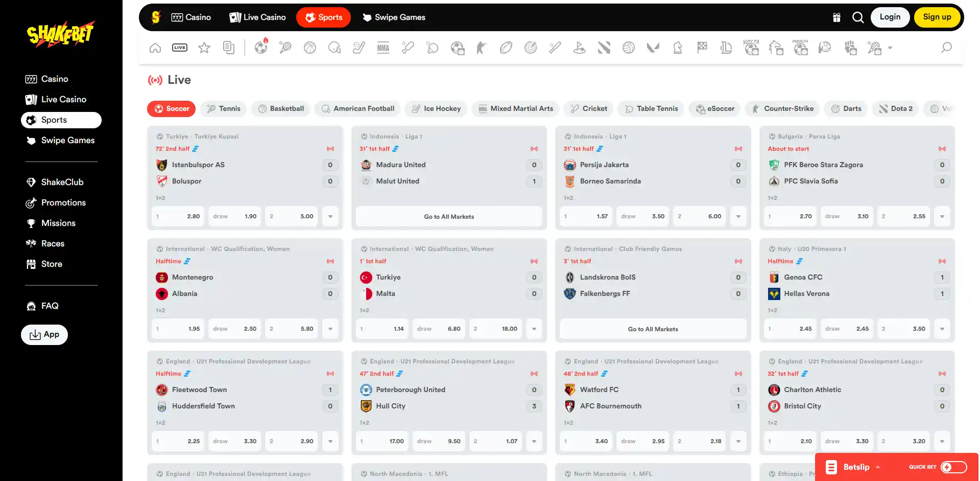Select the cricket bat icon in toolbar
This screenshot has width=980, height=481.
coord(408,48)
